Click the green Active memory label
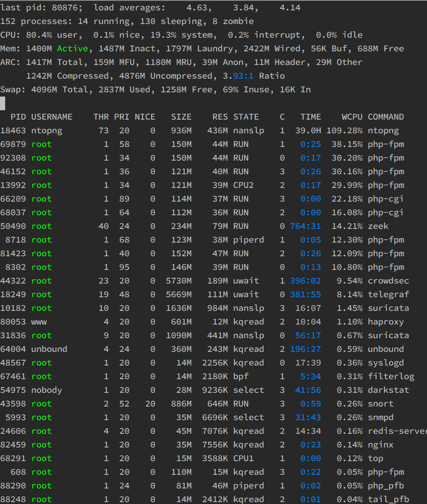The height and width of the screenshot is (504, 427). pyautogui.click(x=72, y=49)
